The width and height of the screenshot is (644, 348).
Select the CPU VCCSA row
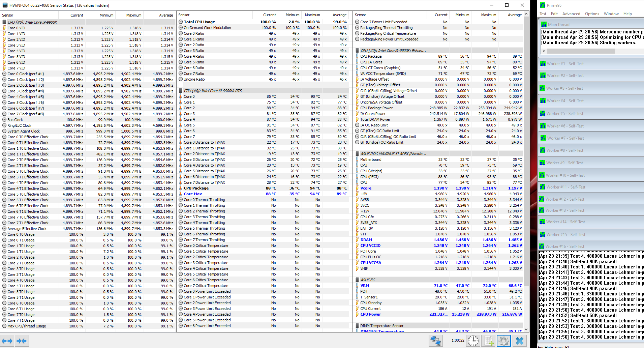click(439, 263)
